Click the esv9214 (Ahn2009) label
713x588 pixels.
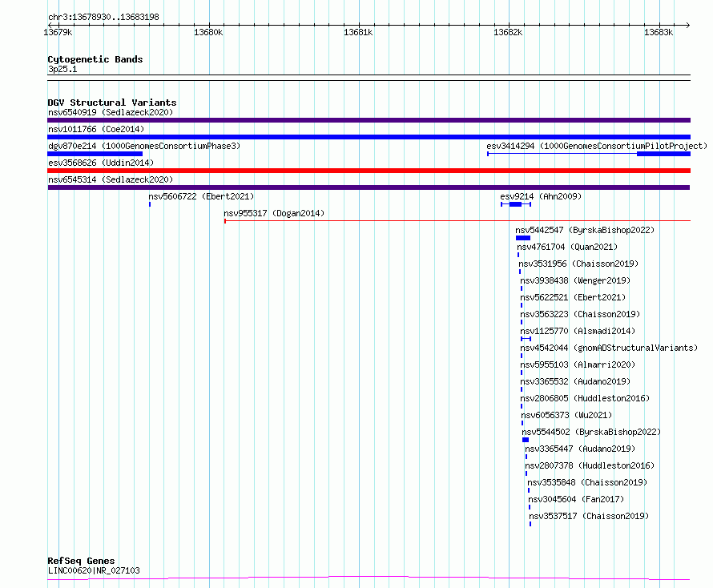coord(541,196)
